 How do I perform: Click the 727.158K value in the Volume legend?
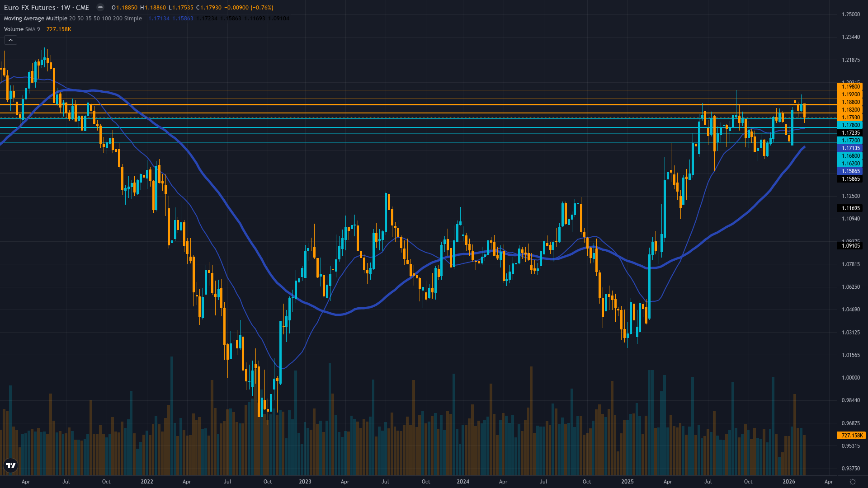click(x=59, y=29)
